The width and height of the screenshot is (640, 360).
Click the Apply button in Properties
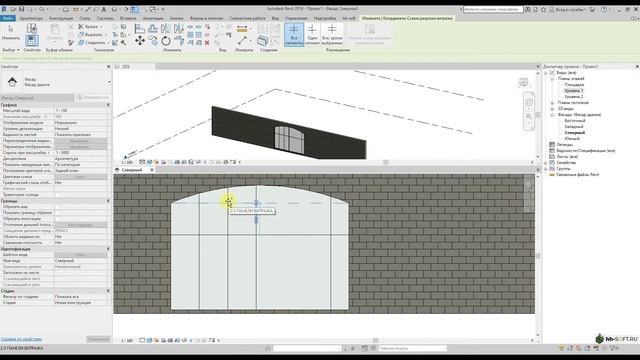pos(98,339)
